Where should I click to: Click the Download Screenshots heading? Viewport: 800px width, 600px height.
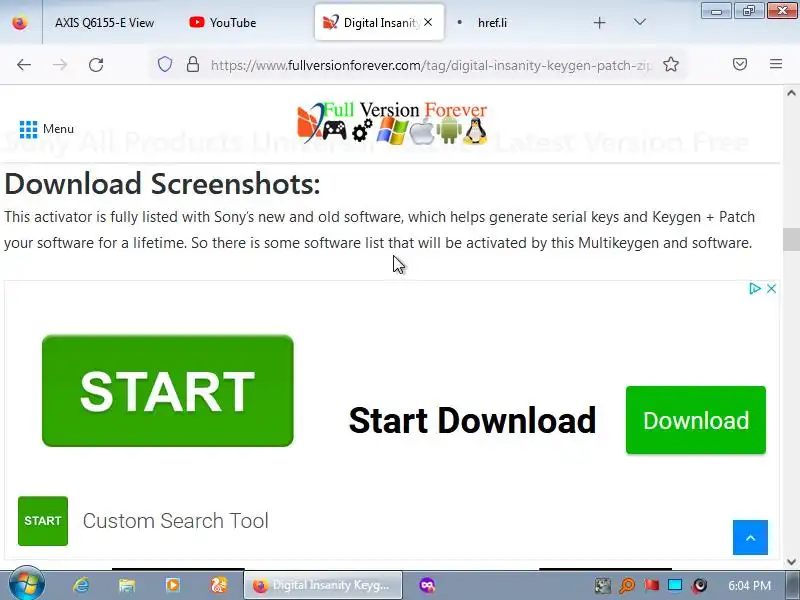[x=162, y=184]
